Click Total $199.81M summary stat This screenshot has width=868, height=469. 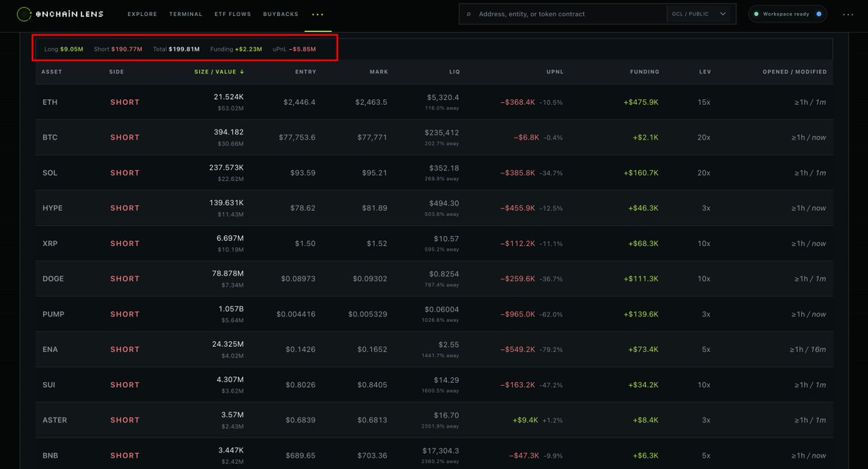[176, 49]
